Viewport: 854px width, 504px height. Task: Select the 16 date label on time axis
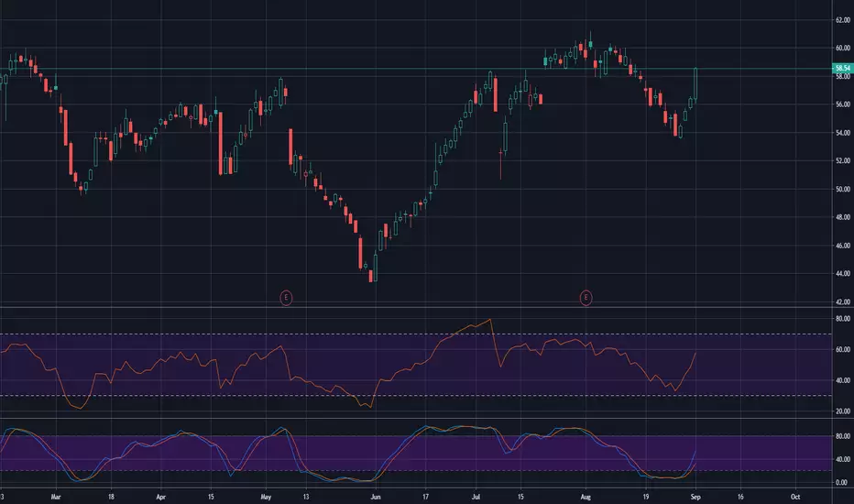[740, 497]
